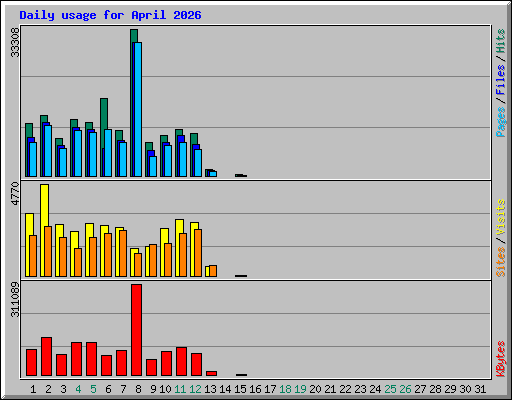This screenshot has height=400, width=512.
Task: Click the yellow 'Visits' legend label
Action: click(500, 218)
